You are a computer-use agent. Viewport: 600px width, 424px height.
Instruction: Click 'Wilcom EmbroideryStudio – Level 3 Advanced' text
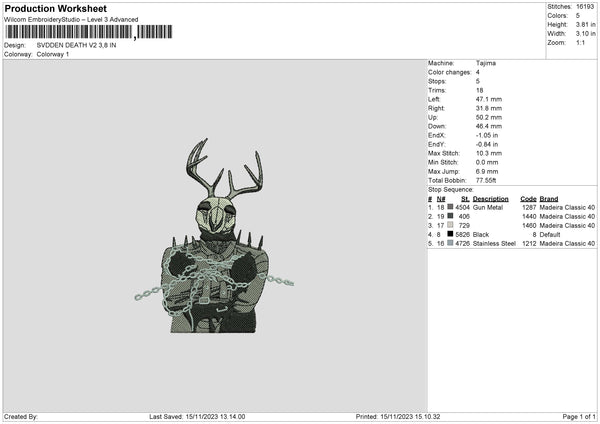[x=71, y=20]
